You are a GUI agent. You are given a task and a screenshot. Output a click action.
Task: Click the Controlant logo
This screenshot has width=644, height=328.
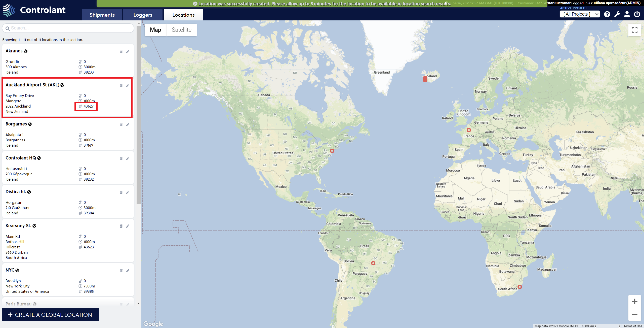(x=34, y=10)
